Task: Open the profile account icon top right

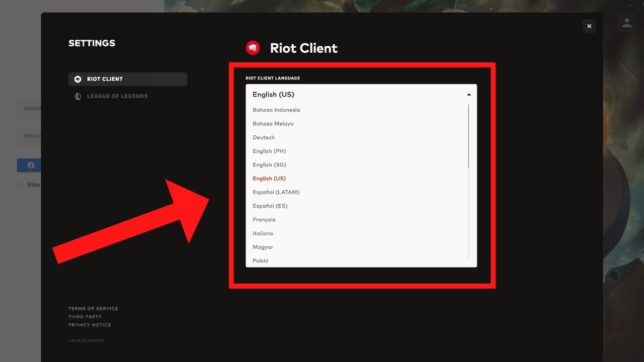Action: pyautogui.click(x=627, y=23)
